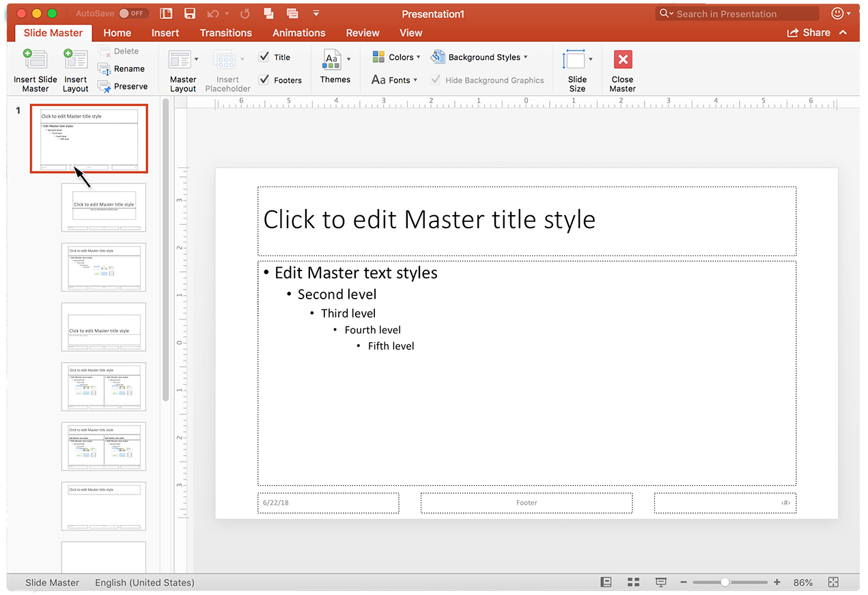The height and width of the screenshot is (595, 868).
Task: Click the Rename layout button
Action: 122,69
